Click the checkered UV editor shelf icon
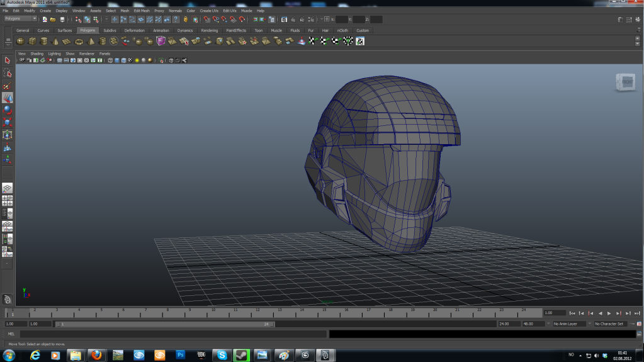The height and width of the screenshot is (362, 644). pyautogui.click(x=360, y=41)
